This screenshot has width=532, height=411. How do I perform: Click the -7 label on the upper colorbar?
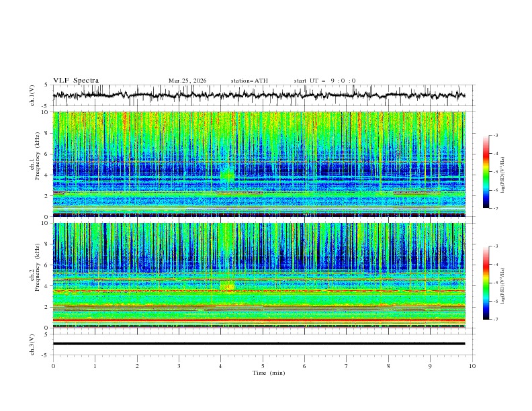point(496,208)
